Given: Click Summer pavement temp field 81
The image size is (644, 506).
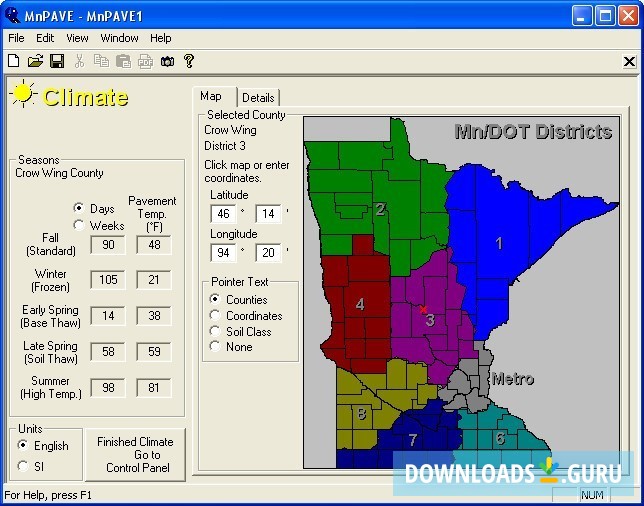Looking at the screenshot, I should [x=154, y=388].
